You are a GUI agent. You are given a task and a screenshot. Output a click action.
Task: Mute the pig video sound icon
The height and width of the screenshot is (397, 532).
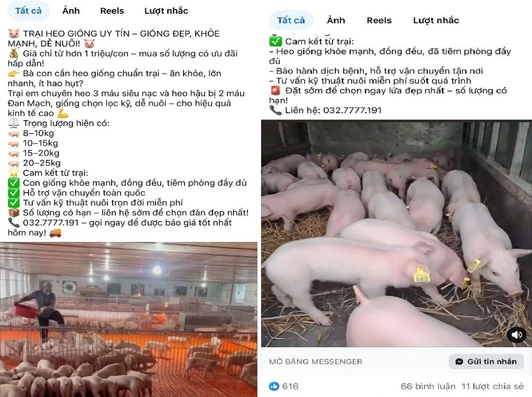pos(516,335)
